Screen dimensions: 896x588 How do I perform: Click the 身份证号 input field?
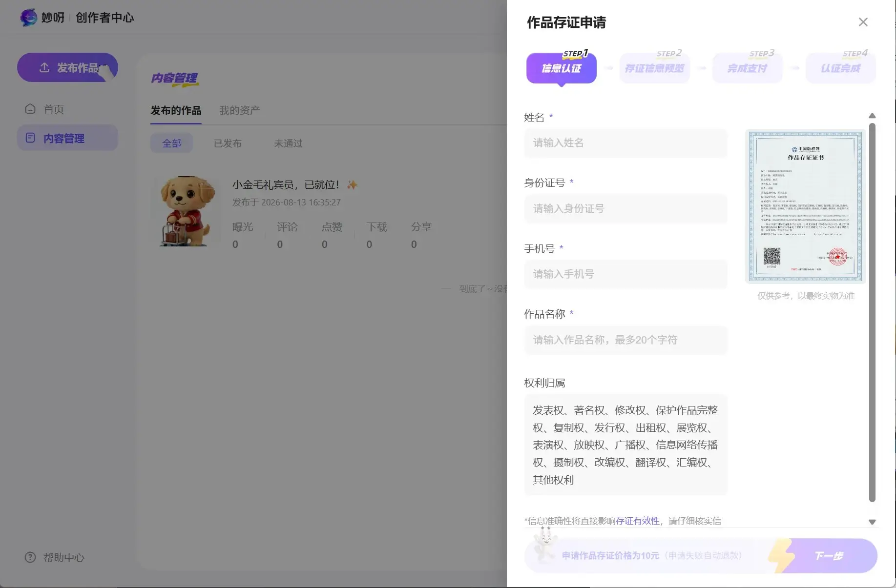(625, 209)
